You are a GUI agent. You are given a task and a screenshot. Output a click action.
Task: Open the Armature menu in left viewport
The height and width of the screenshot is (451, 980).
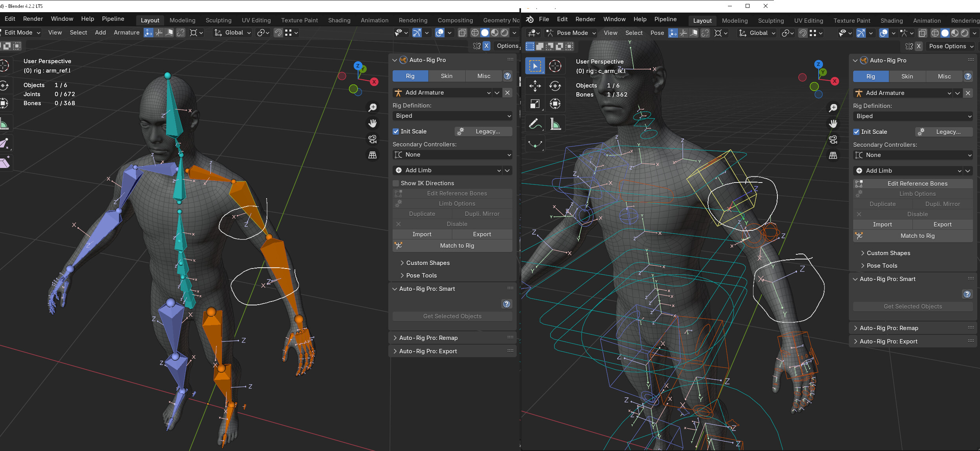(x=126, y=33)
